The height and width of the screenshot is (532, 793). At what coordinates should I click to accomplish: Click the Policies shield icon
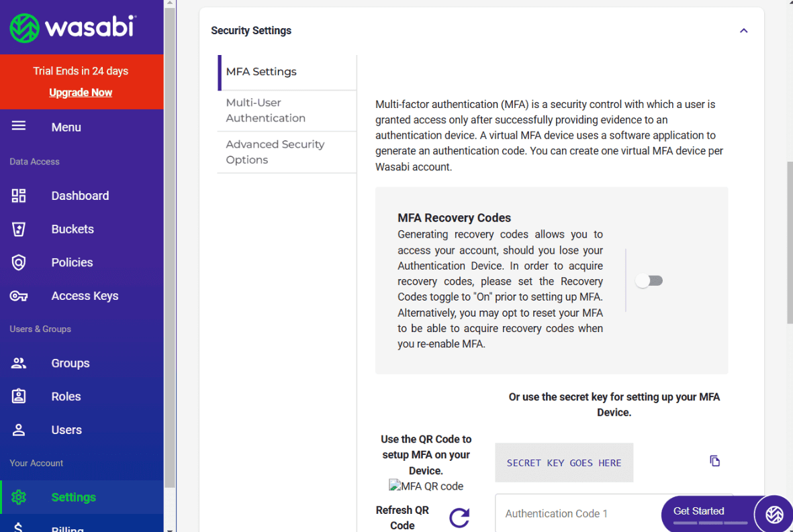(19, 262)
